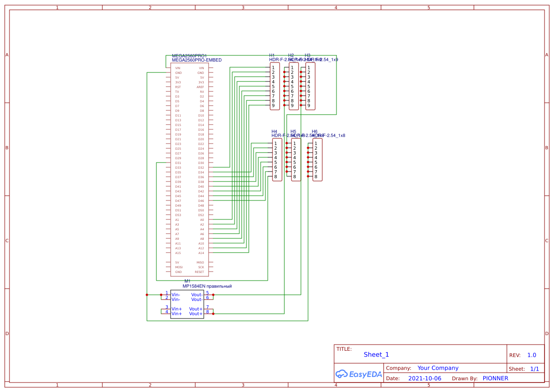Screen dimensions: 554x392
Task: Select the H3 header designator label
Action: [308, 55]
